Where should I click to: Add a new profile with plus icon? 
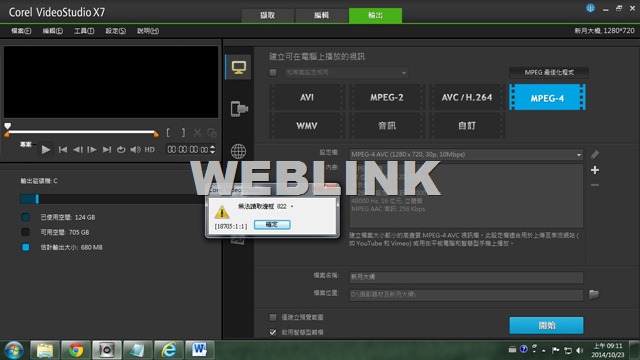[595, 170]
